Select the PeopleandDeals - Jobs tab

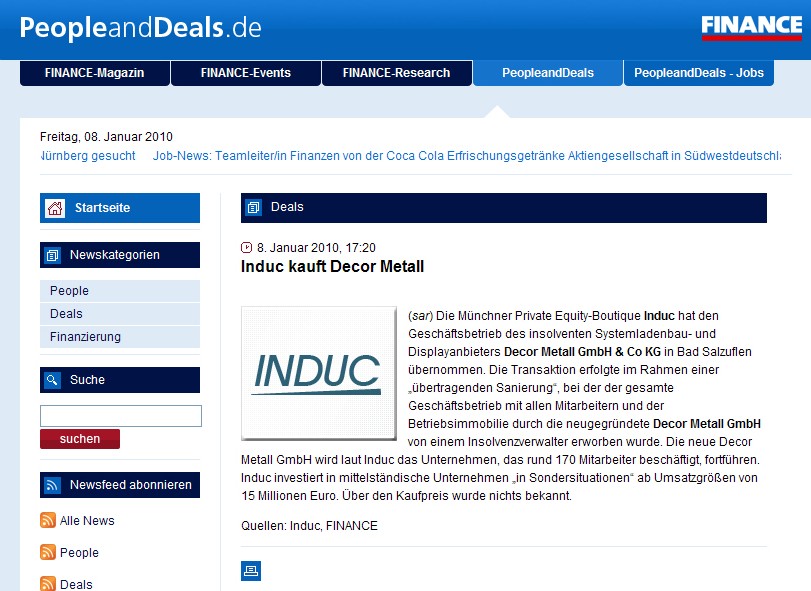click(x=699, y=73)
